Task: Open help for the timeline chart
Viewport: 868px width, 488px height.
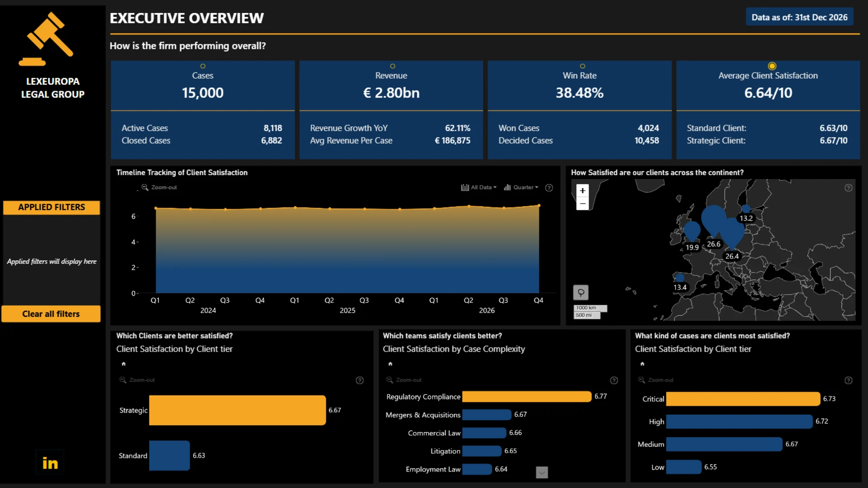Action: point(549,188)
